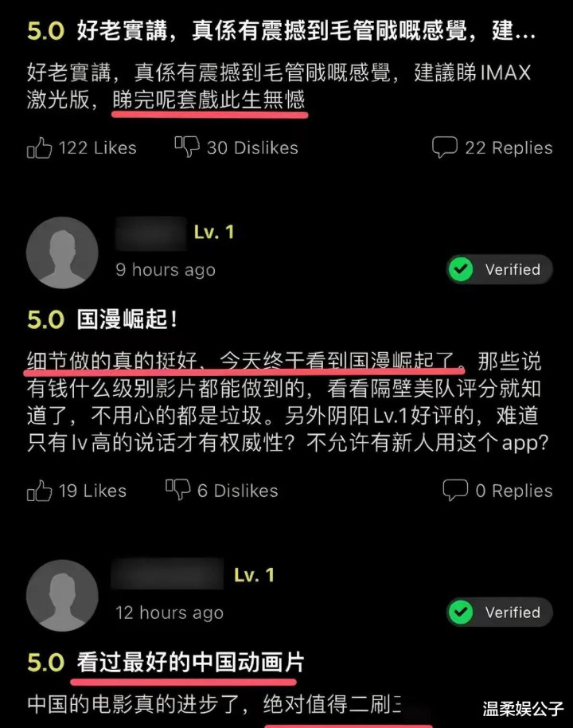Image resolution: width=573 pixels, height=728 pixels.
Task: Tap the Verified badge on 12-hour review
Action: pyautogui.click(x=500, y=612)
